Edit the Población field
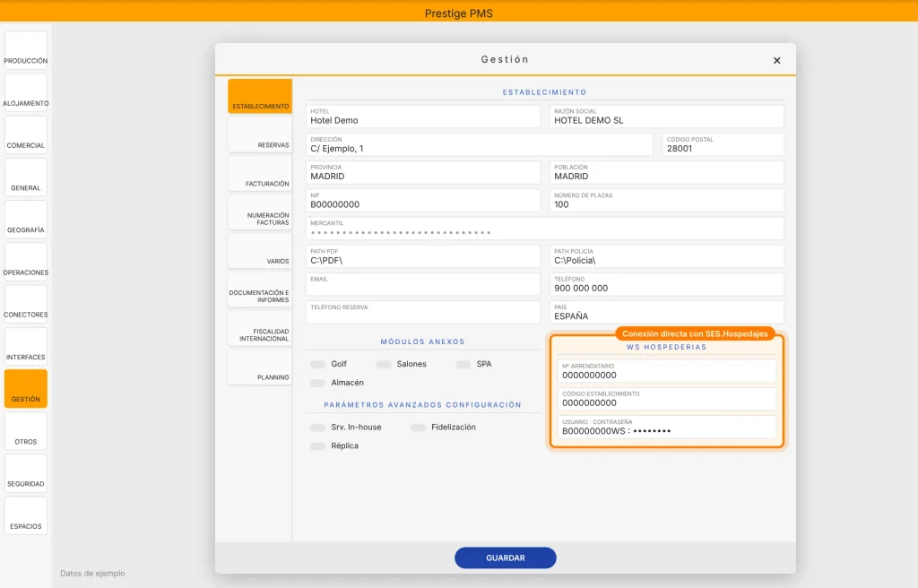Screen dimensions: 918x588 [666, 172]
